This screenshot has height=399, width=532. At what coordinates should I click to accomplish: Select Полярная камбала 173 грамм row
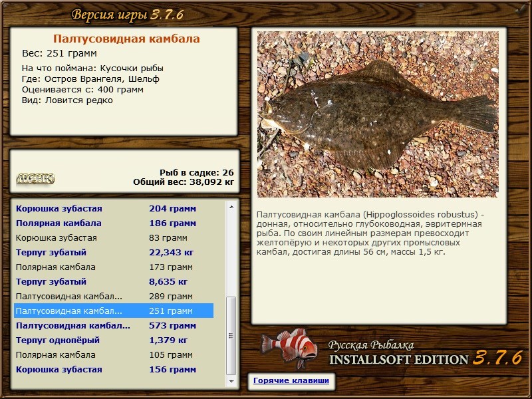114,267
